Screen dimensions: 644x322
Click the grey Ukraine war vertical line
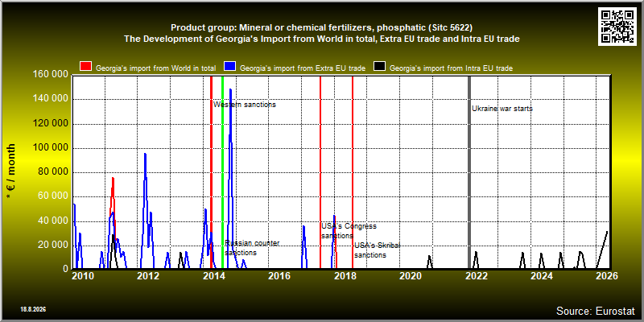[469, 171]
